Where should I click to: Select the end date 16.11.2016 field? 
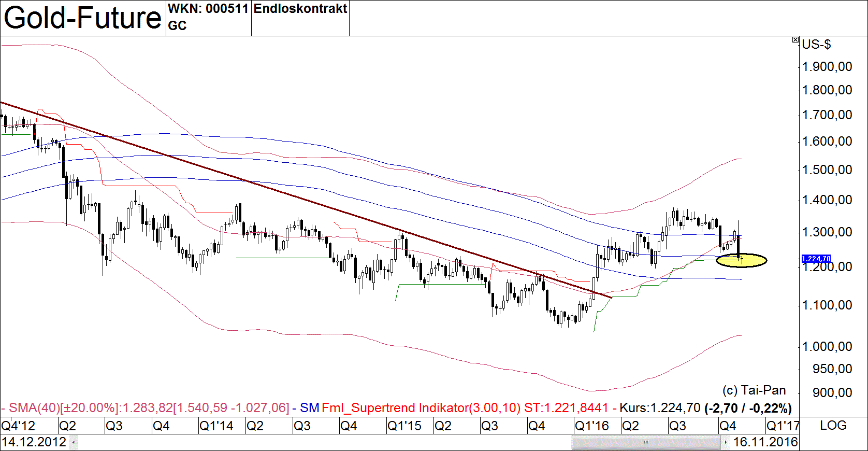[x=765, y=442]
